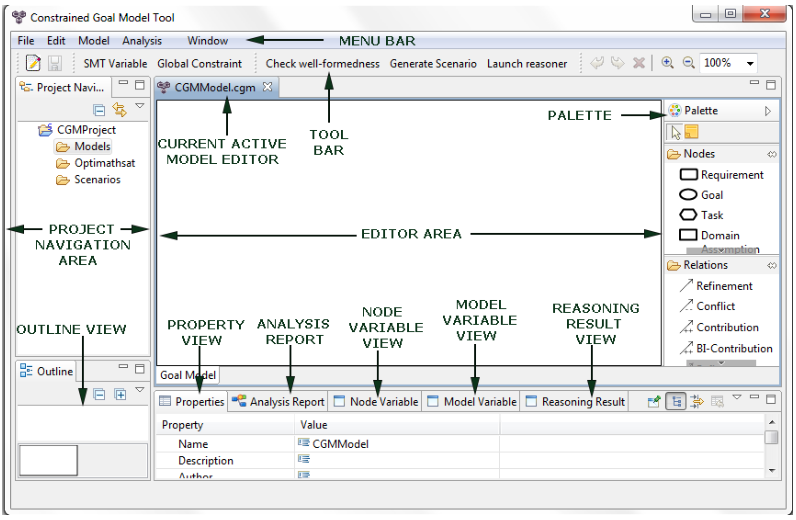Click the New model notepad icon in toolbar
This screenshot has height=520, width=796.
34,63
